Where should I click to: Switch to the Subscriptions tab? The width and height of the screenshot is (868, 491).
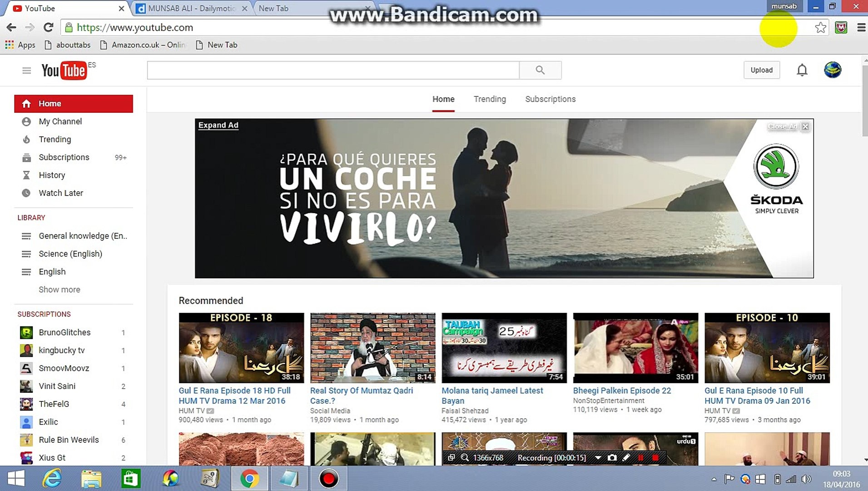(550, 99)
